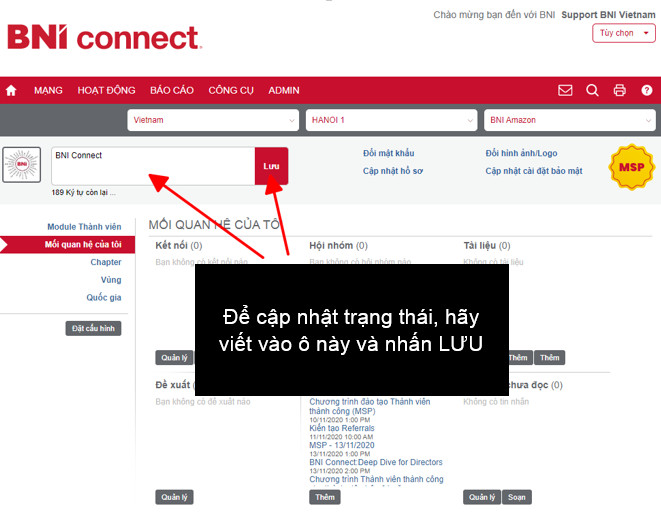Select Vùng in the sidebar
661x516 pixels.
click(111, 280)
